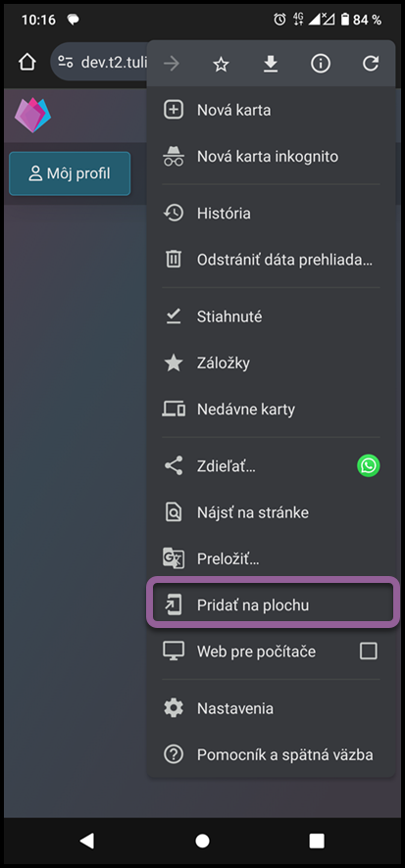Share via the WhatsApp shortcut icon

(369, 465)
